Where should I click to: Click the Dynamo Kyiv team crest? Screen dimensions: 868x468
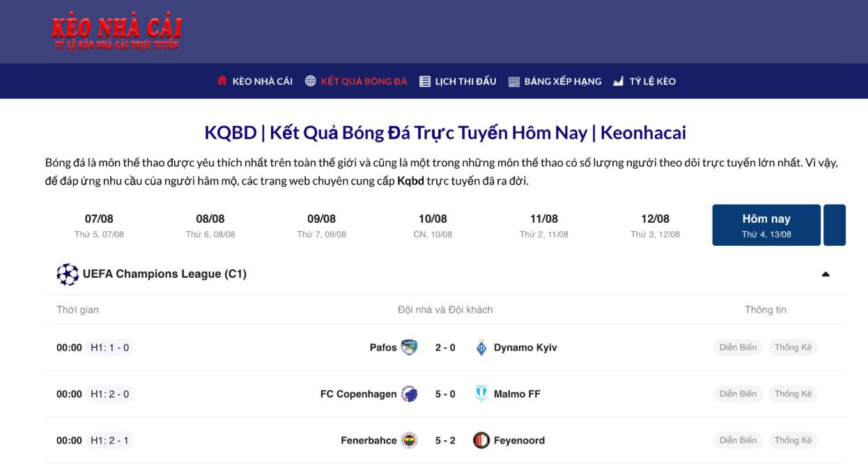(481, 348)
